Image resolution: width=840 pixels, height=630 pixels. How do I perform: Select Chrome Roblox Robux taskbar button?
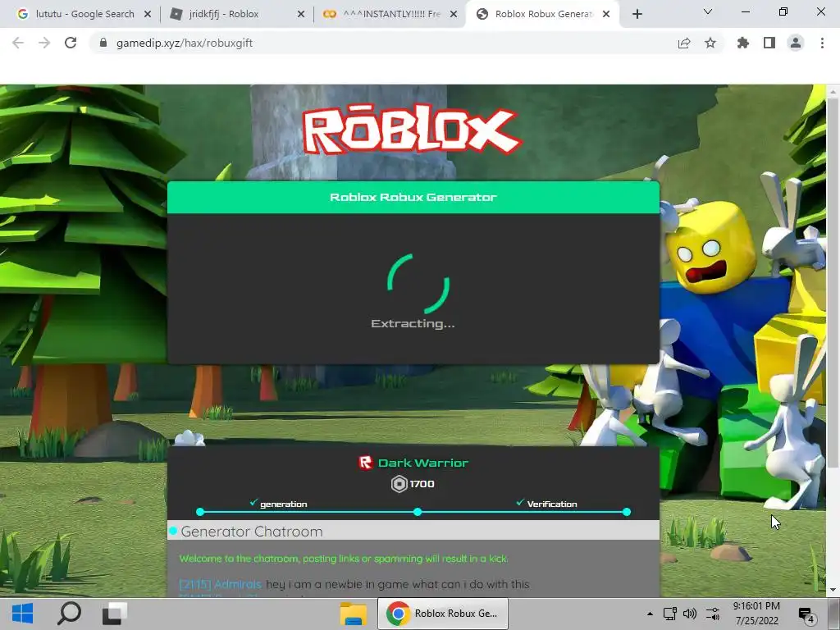point(443,614)
